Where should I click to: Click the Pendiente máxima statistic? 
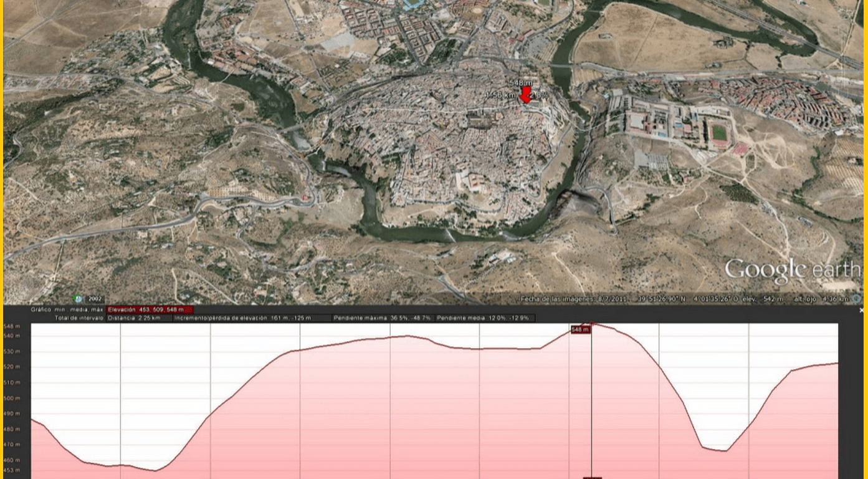(382, 318)
